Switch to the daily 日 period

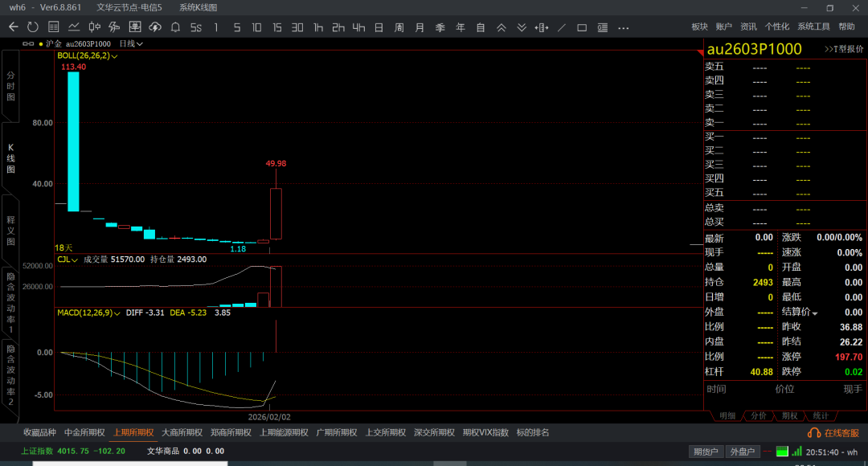tap(379, 27)
